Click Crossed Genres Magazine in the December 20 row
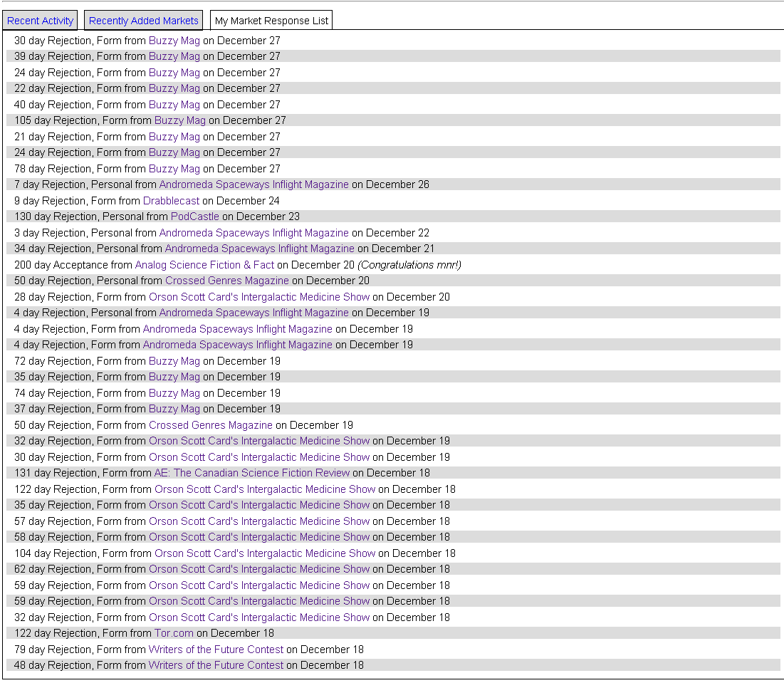Screen dimensions: 784x683 point(227,281)
